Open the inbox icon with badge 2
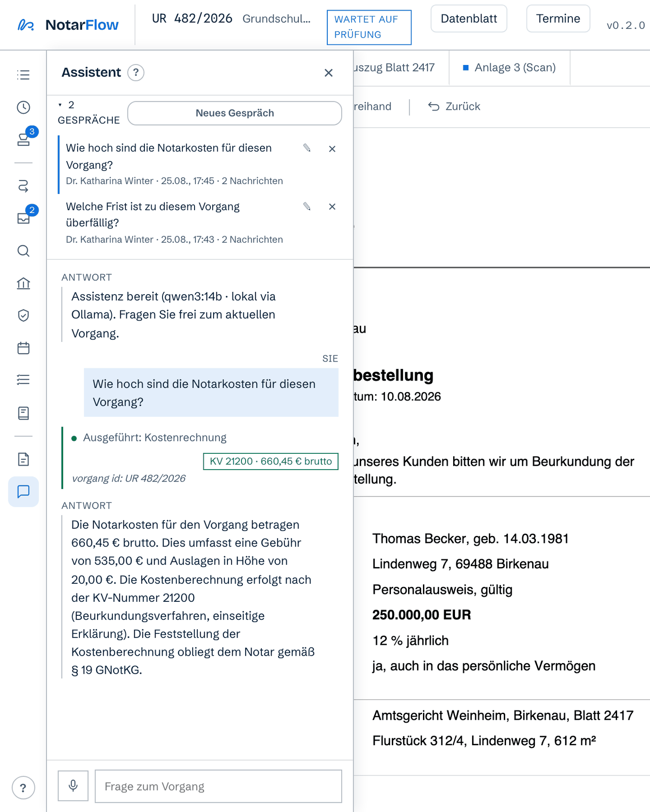 (x=23, y=218)
